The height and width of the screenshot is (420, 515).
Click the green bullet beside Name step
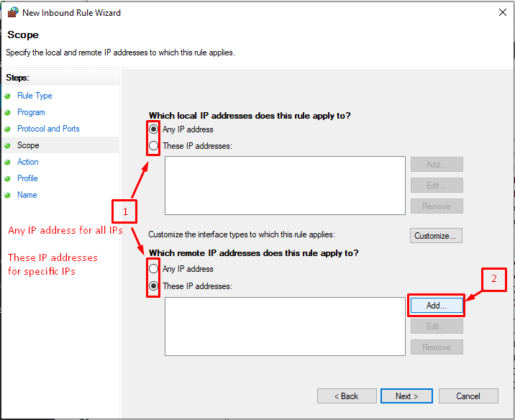(8, 195)
